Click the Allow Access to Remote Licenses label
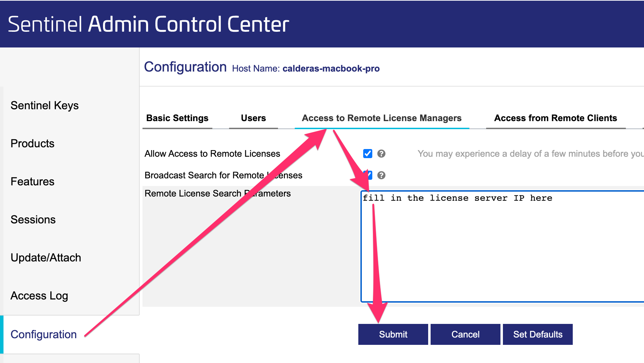 (x=212, y=154)
